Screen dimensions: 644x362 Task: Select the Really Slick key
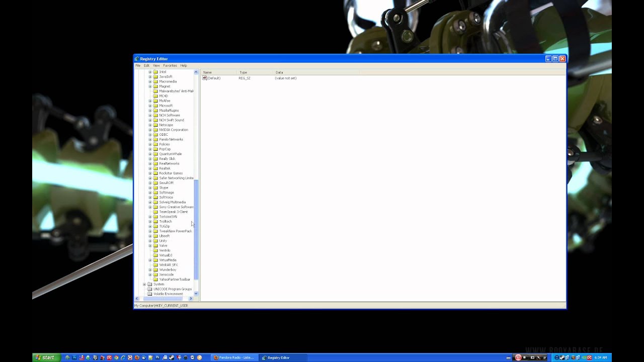167,159
